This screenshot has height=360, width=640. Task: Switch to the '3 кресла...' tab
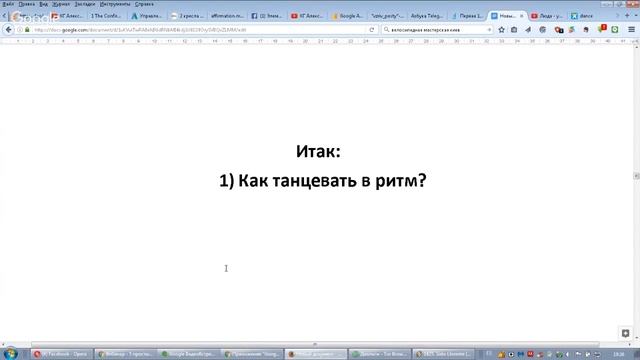point(187,16)
